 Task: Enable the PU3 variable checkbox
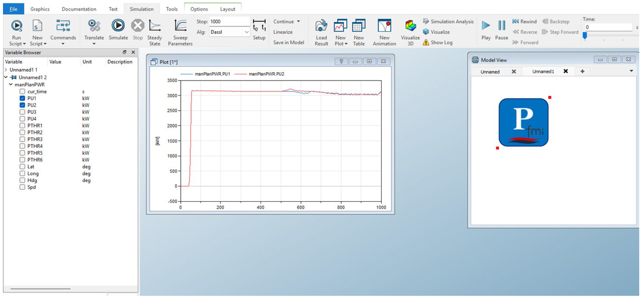(x=22, y=112)
